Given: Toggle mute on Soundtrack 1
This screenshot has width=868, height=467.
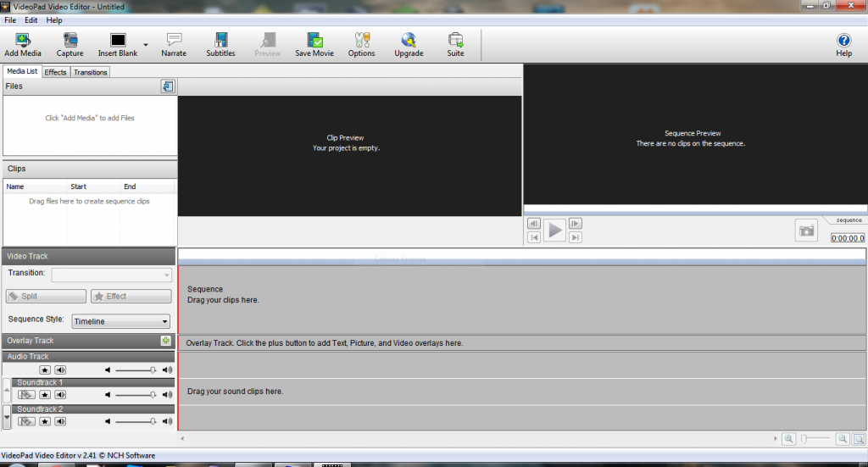Looking at the screenshot, I should pyautogui.click(x=60, y=394).
